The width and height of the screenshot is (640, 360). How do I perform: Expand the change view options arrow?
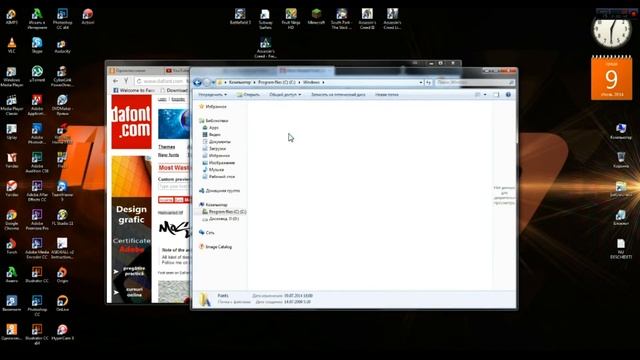[485, 95]
